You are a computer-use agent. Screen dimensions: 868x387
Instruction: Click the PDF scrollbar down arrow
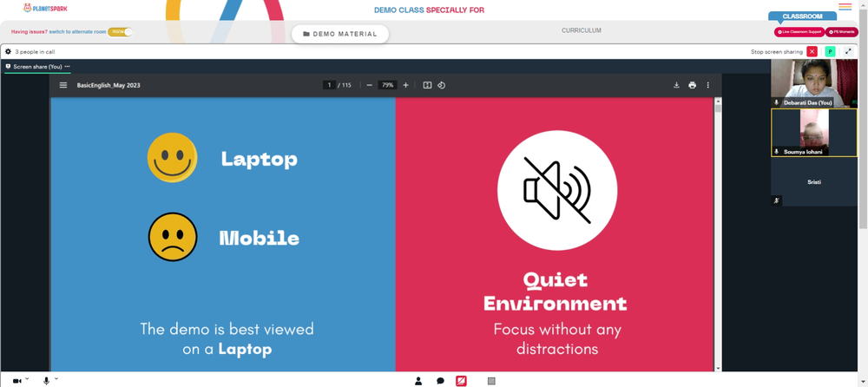[718, 368]
